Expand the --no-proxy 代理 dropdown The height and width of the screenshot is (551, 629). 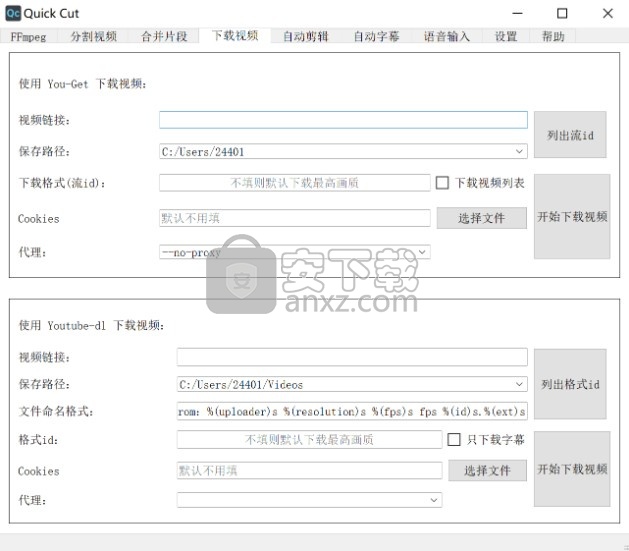295,252
